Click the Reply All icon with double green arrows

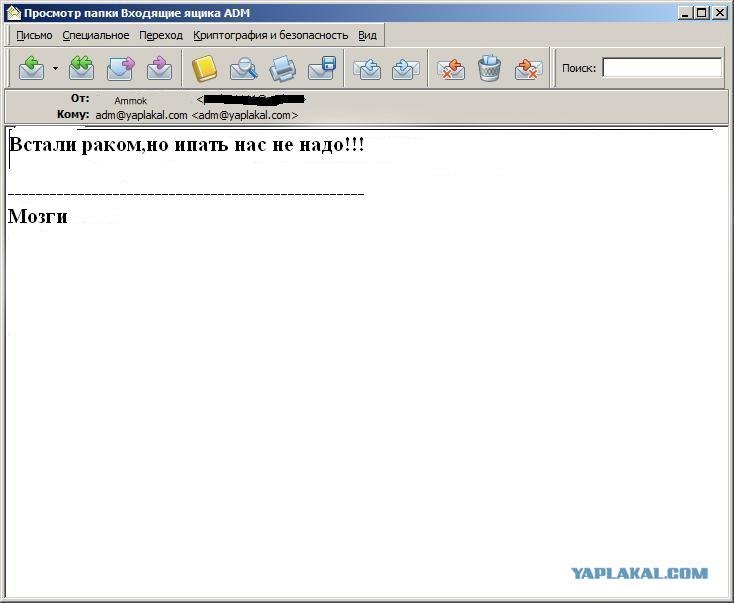click(x=81, y=68)
